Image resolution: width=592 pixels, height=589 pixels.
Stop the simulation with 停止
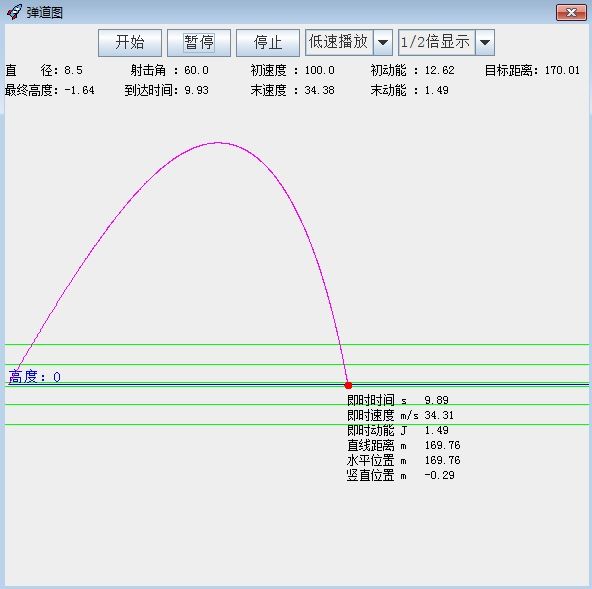pyautogui.click(x=268, y=43)
